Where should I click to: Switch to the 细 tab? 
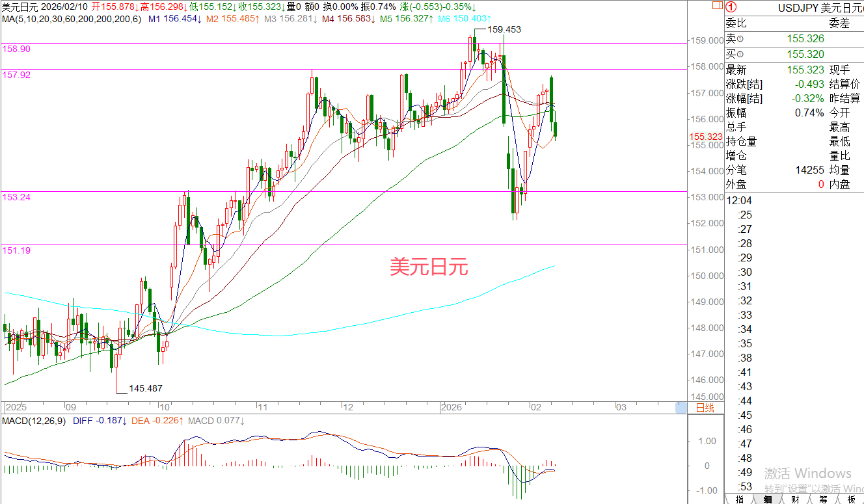click(x=768, y=499)
